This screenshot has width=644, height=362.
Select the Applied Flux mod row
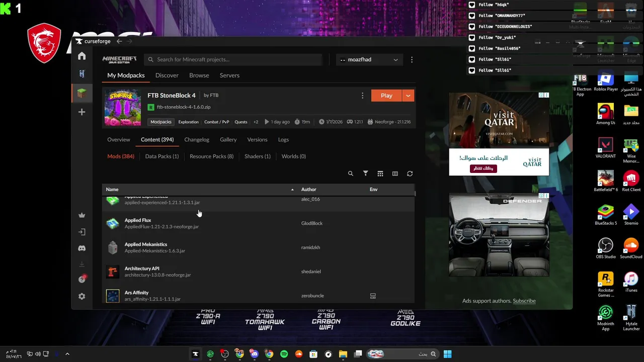[x=258, y=223]
